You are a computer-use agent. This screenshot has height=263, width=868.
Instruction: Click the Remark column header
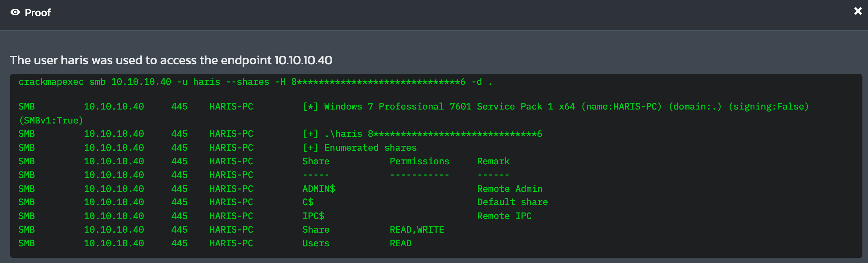(493, 161)
